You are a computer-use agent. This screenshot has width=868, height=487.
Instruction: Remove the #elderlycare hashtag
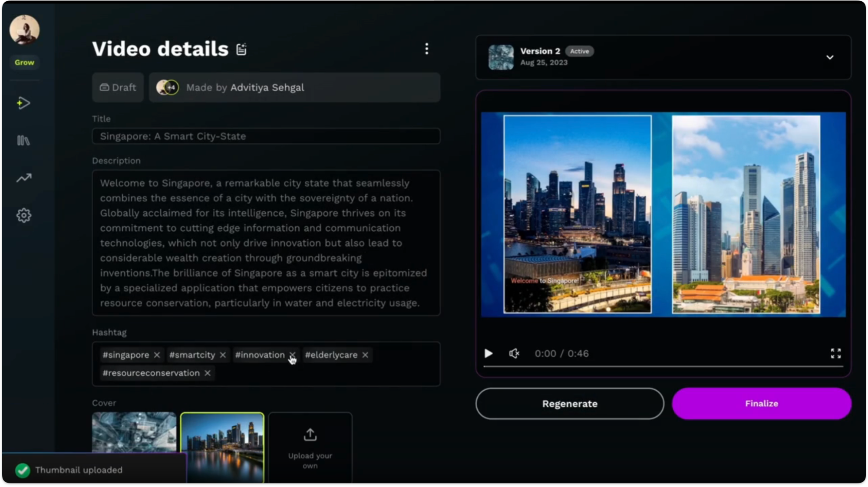(x=365, y=355)
